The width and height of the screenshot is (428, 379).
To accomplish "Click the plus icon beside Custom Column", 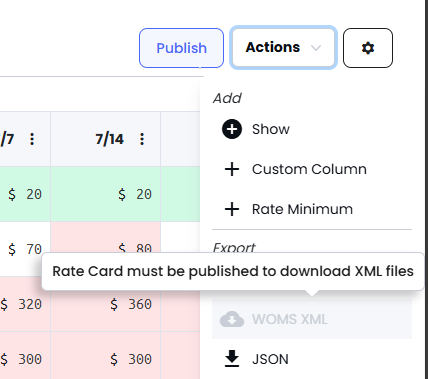I will click(x=232, y=169).
